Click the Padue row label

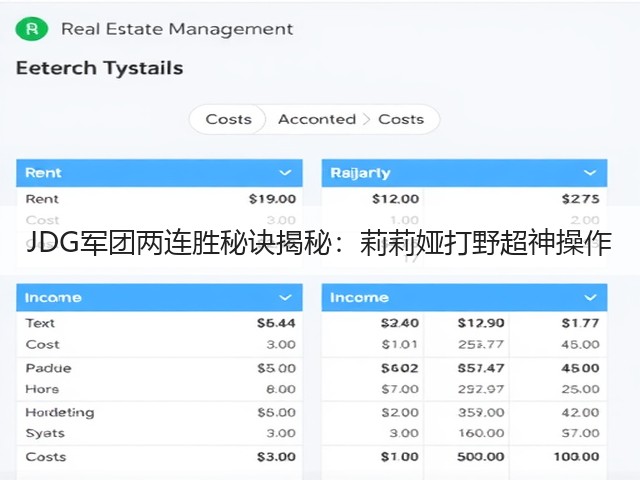[x=48, y=368]
